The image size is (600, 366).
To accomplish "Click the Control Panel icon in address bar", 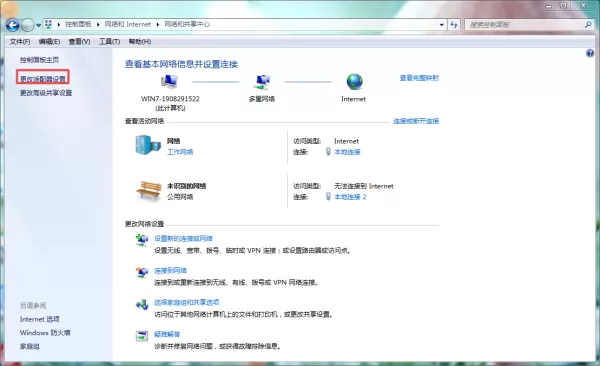I will coord(48,25).
